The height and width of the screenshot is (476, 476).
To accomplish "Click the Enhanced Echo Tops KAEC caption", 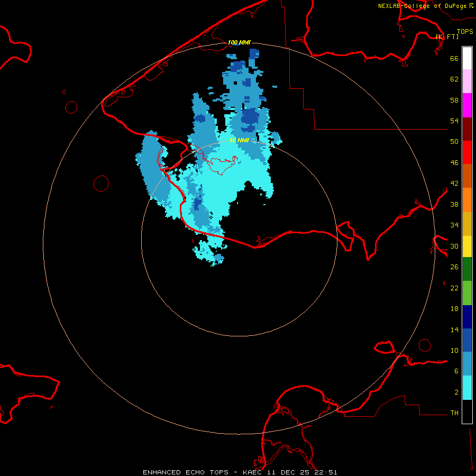I will 240,472.
